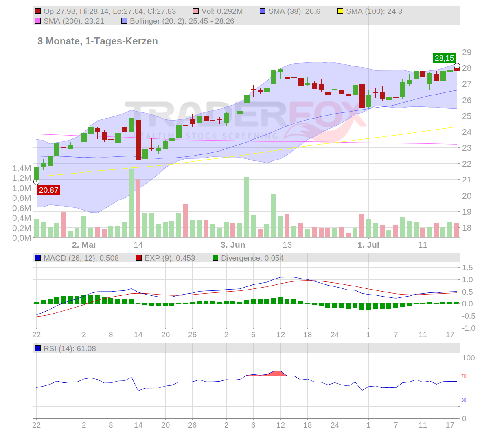Click the '1. Jul' date label

tap(368, 245)
